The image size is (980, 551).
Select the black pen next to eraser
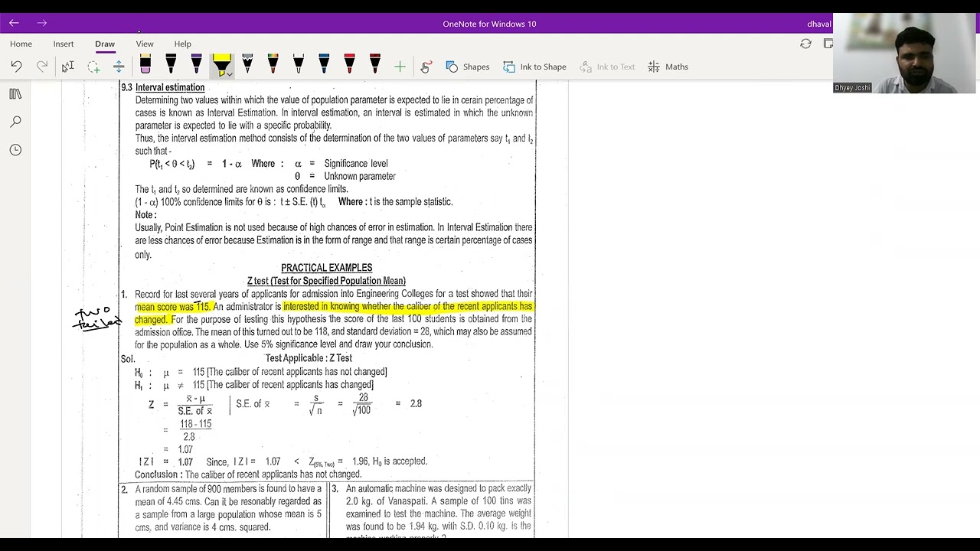pos(171,66)
